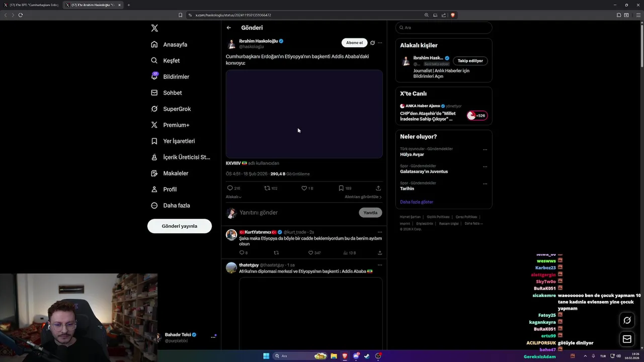
Task: Click Grok icon beside Abone ol
Action: pos(372,43)
